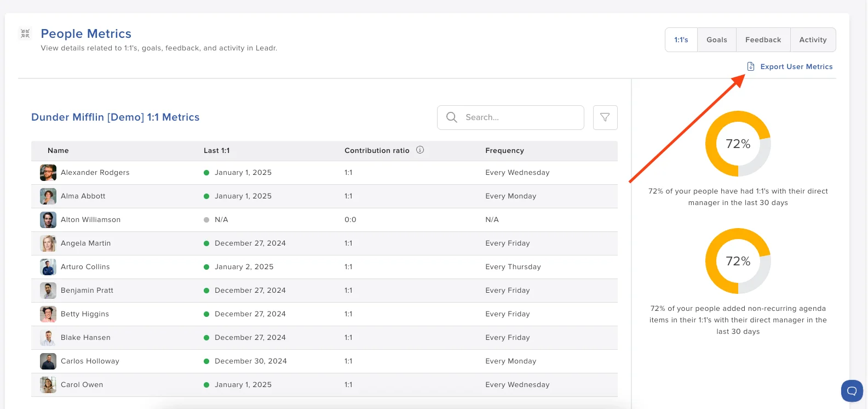Screen dimensions: 868x409
Task: Open Benjamin Pratt name
Action: 87,291
